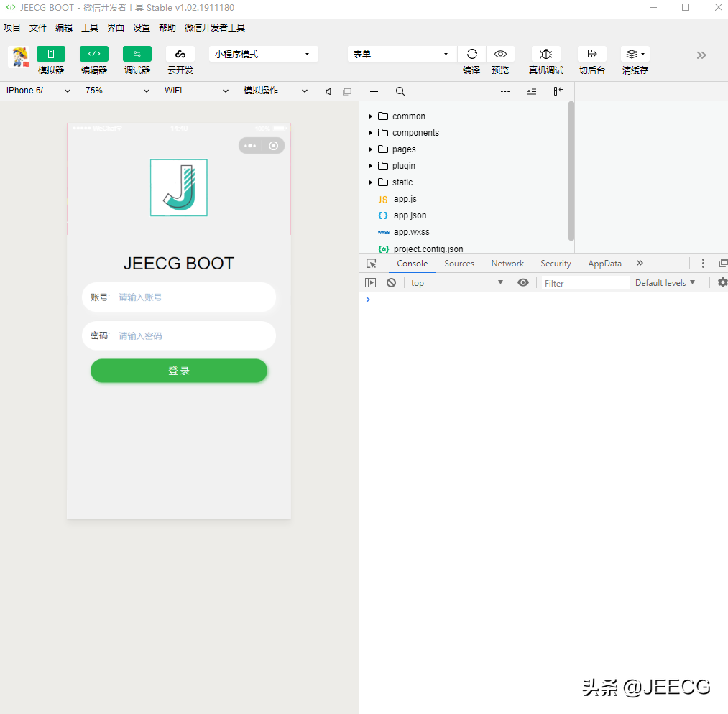Click the user avatar icon in toolbar
The width and height of the screenshot is (728, 714).
[19, 57]
